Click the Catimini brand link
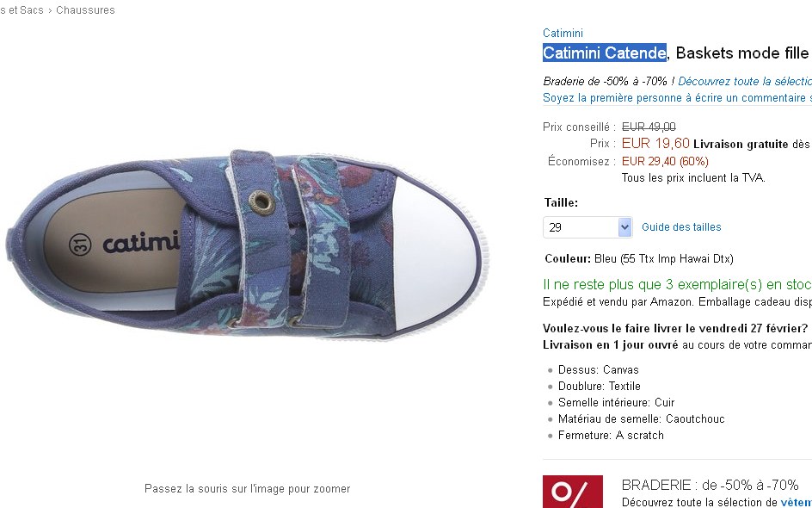This screenshot has width=812, height=508. click(563, 34)
